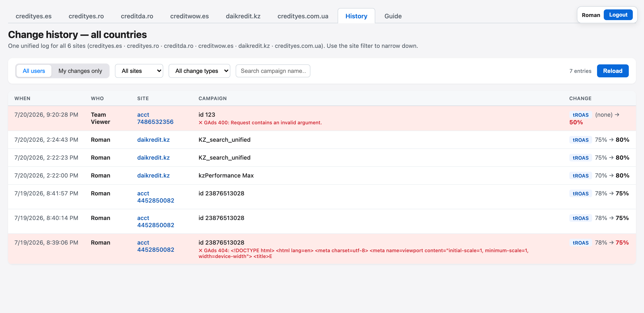Click the tROAS badge in the Team Viewer row
The width and height of the screenshot is (644, 313).
coord(580,115)
